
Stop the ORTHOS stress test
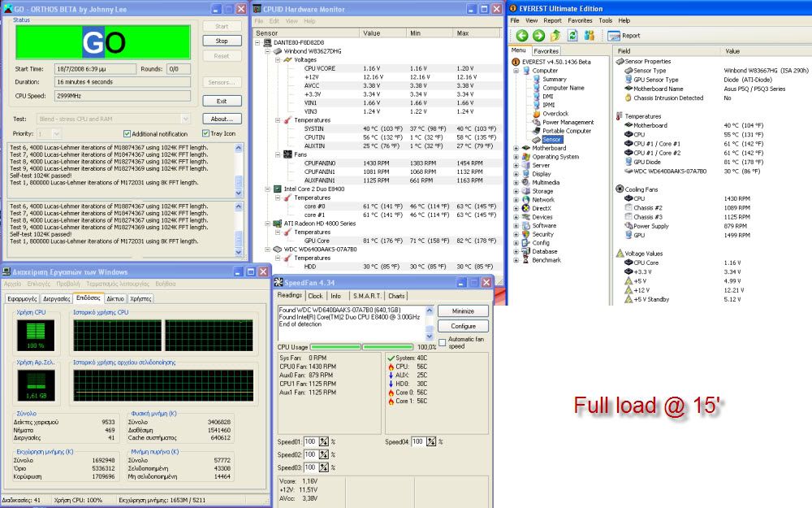pos(221,41)
